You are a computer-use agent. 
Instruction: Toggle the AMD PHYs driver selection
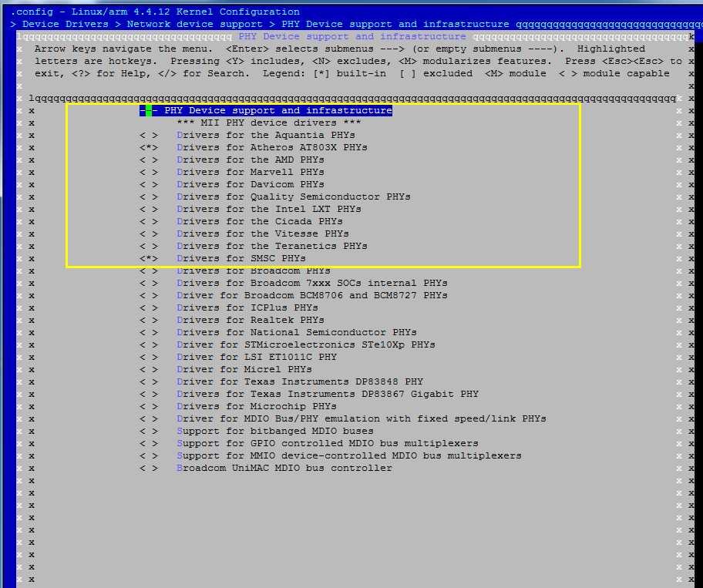tap(149, 160)
